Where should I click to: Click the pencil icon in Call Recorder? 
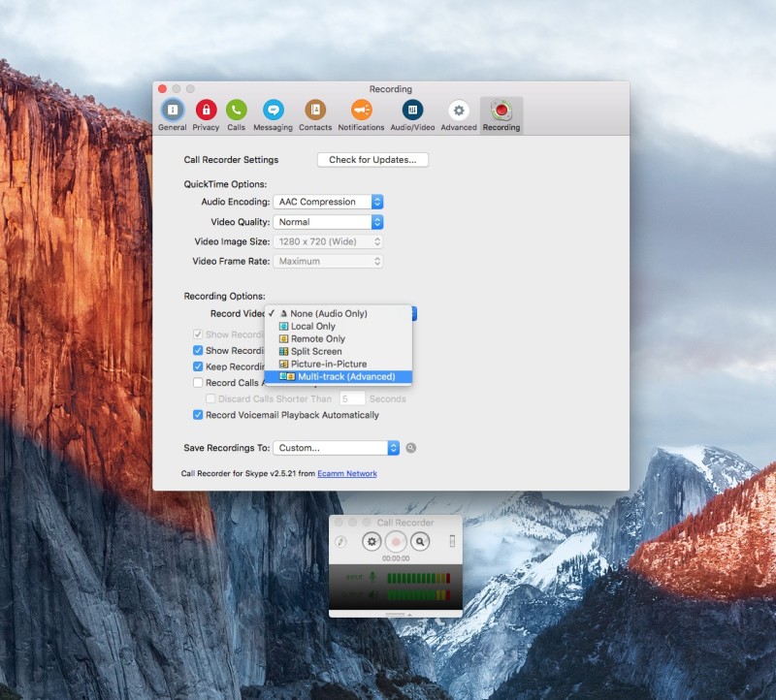coord(341,541)
